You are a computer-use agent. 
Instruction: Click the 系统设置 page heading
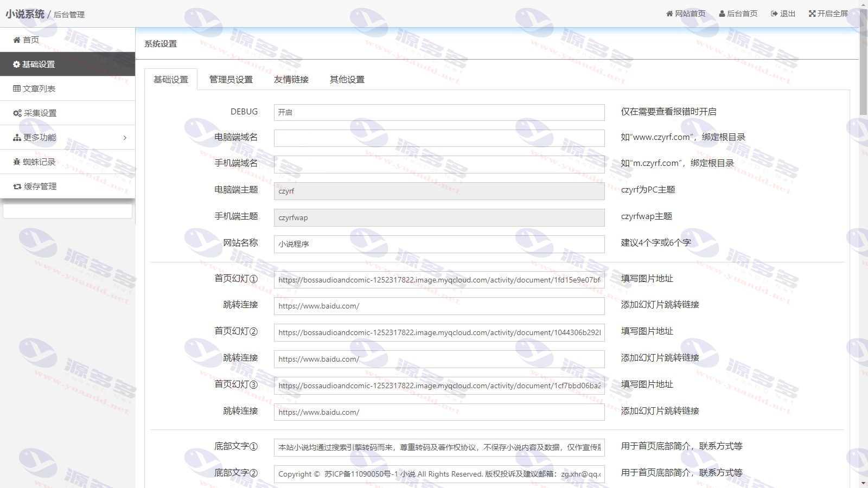(161, 44)
